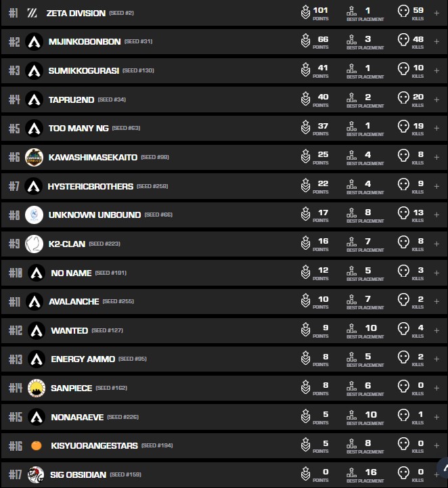Click the KAWASHIMASEKAITO team logo
Viewport: 448px width, 488px height.
tap(35, 157)
